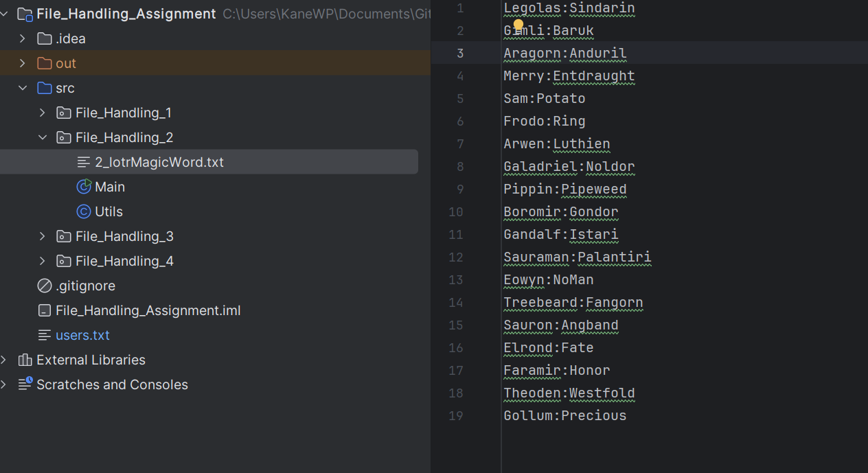Expand the .idea folder

click(x=23, y=38)
